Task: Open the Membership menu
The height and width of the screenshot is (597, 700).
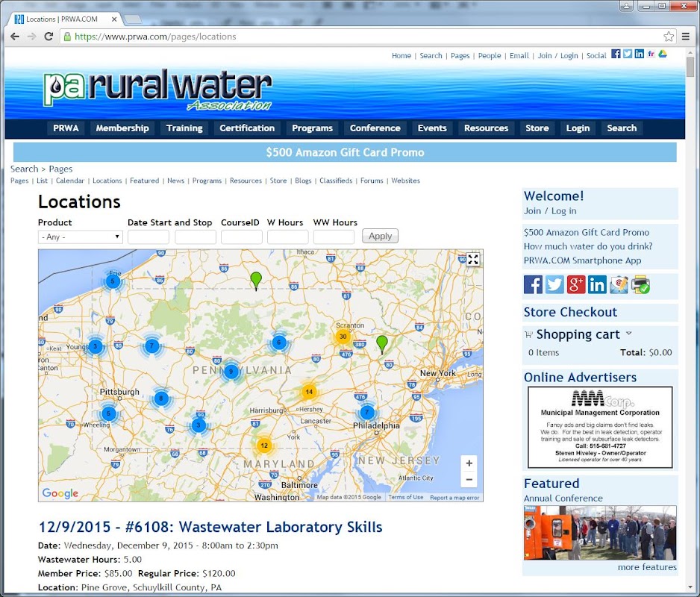Action: [122, 128]
